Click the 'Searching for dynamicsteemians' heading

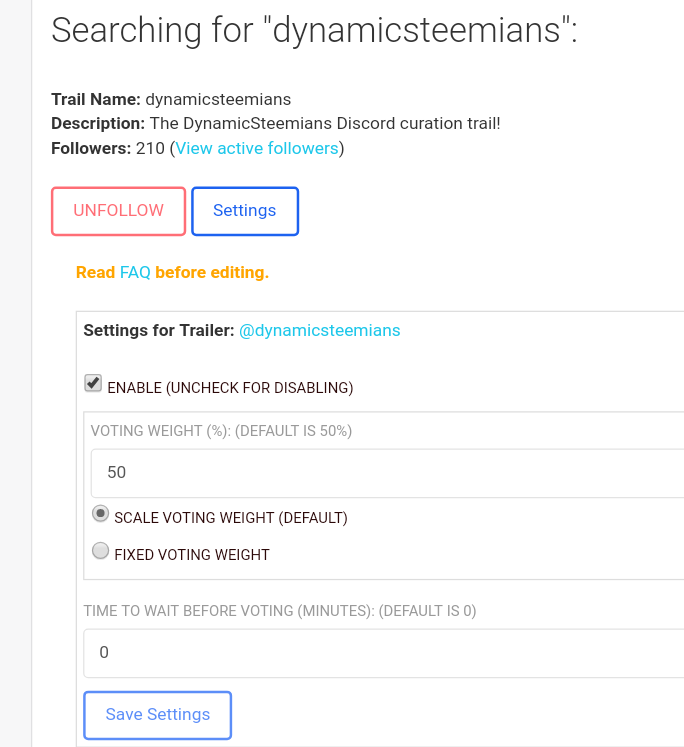pos(314,30)
